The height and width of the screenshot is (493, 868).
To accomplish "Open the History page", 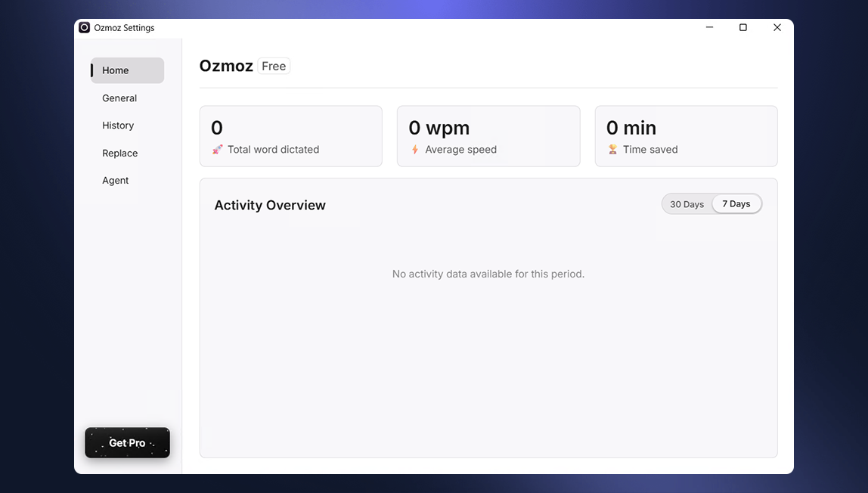I will 118,126.
